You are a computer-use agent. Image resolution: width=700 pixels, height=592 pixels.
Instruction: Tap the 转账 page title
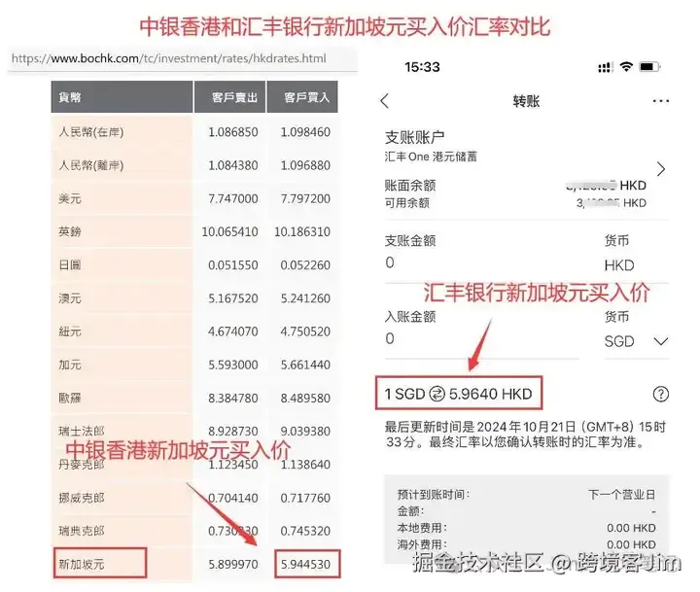[x=526, y=101]
